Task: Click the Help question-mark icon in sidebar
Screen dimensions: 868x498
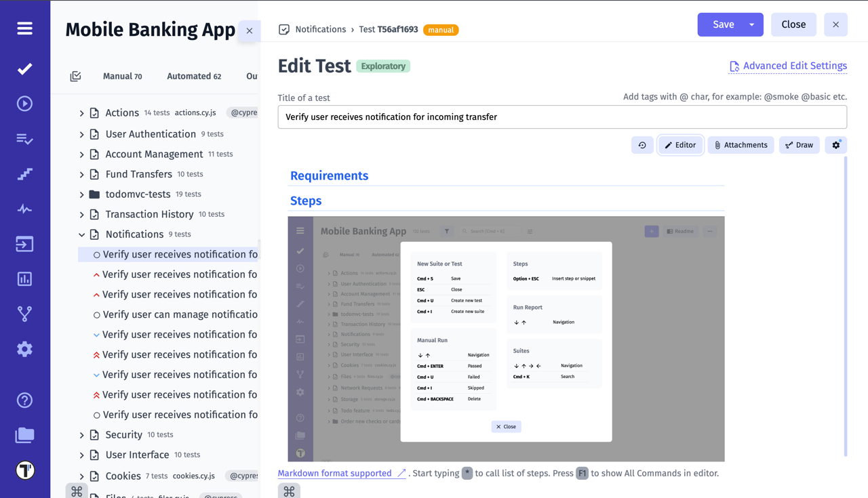Action: coord(24,400)
